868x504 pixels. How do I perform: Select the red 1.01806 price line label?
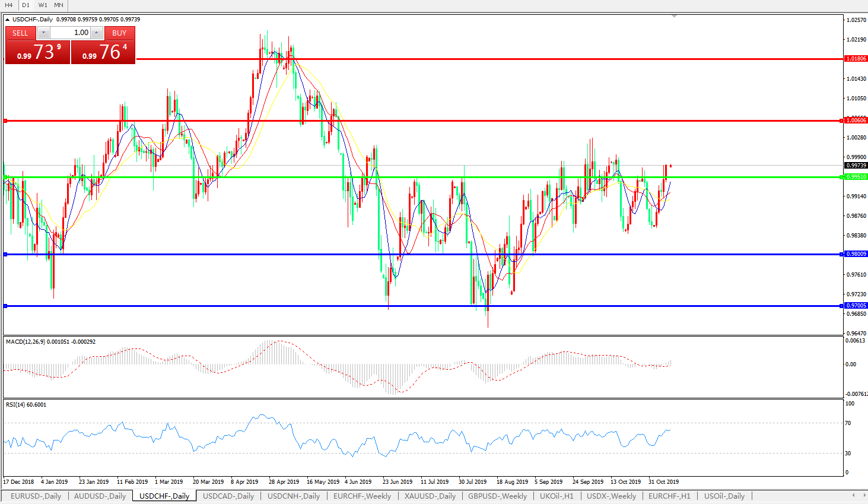pyautogui.click(x=856, y=59)
